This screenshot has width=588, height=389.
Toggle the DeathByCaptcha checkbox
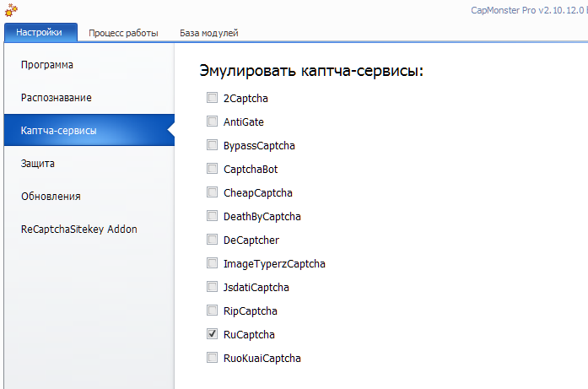tap(212, 216)
